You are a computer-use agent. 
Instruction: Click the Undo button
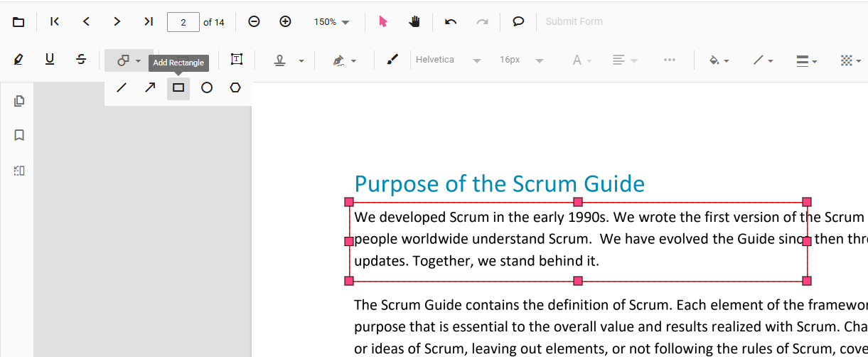tap(451, 22)
